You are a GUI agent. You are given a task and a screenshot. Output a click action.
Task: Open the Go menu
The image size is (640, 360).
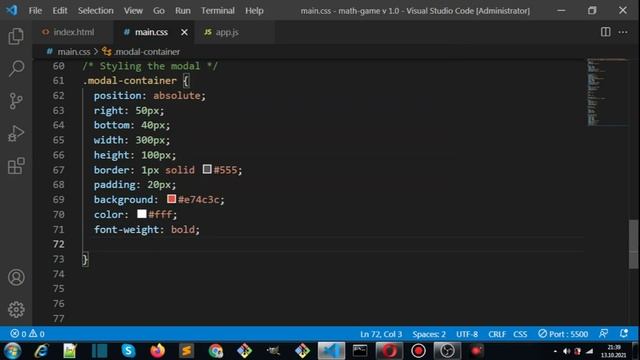click(159, 11)
